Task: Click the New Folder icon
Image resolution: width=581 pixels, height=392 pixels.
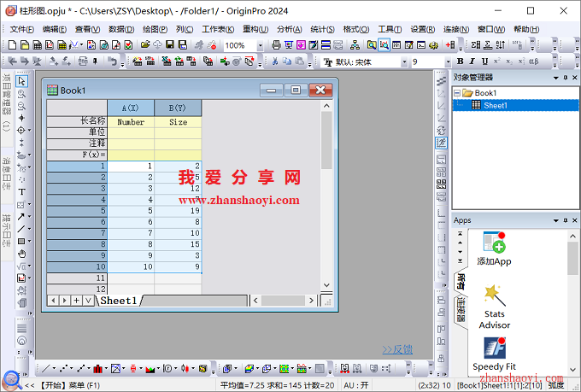Action: 25,45
